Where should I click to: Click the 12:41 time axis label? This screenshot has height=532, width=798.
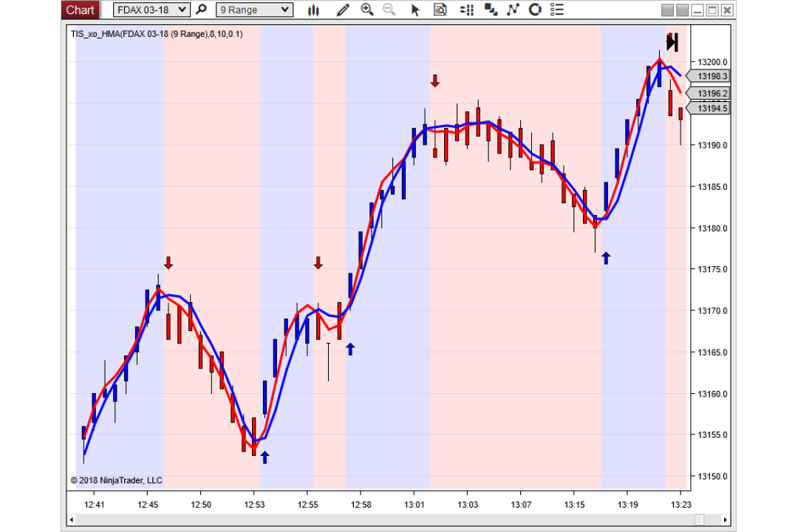tap(94, 505)
